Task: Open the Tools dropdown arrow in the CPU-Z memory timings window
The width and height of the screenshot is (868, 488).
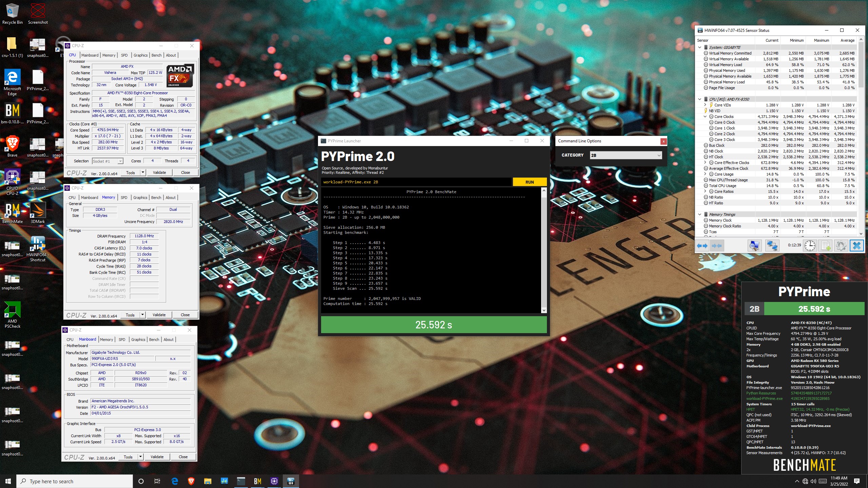Action: [x=142, y=315]
